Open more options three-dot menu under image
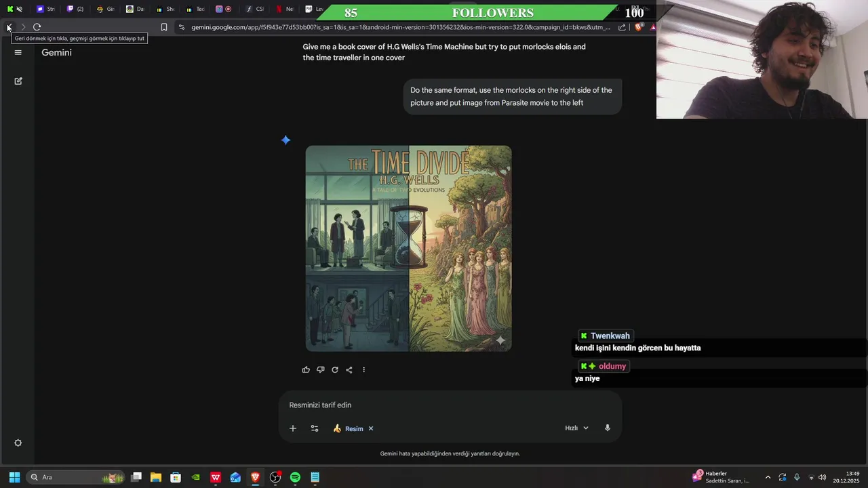 (x=363, y=369)
